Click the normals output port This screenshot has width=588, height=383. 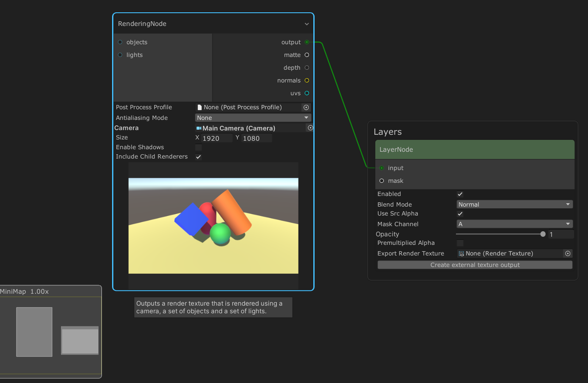tap(307, 80)
